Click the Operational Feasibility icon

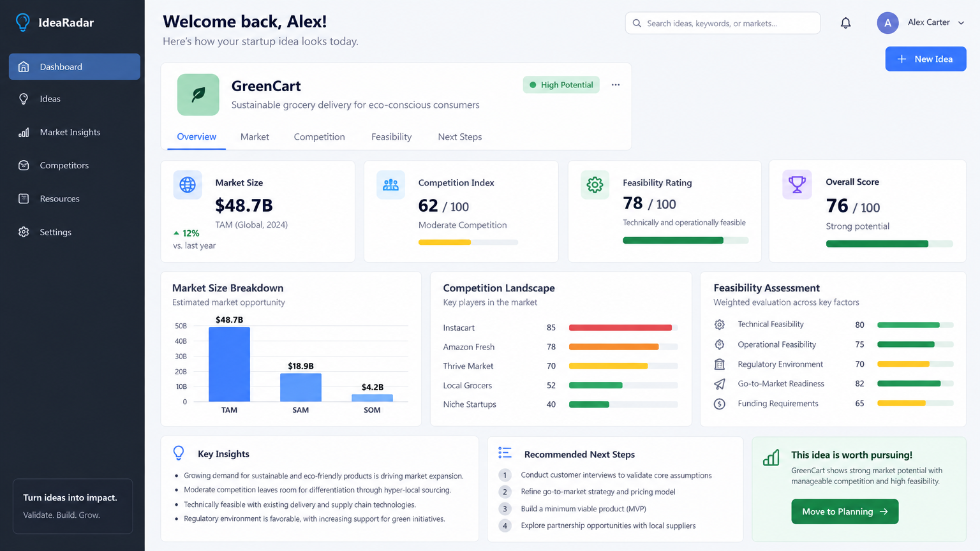pyautogui.click(x=720, y=344)
